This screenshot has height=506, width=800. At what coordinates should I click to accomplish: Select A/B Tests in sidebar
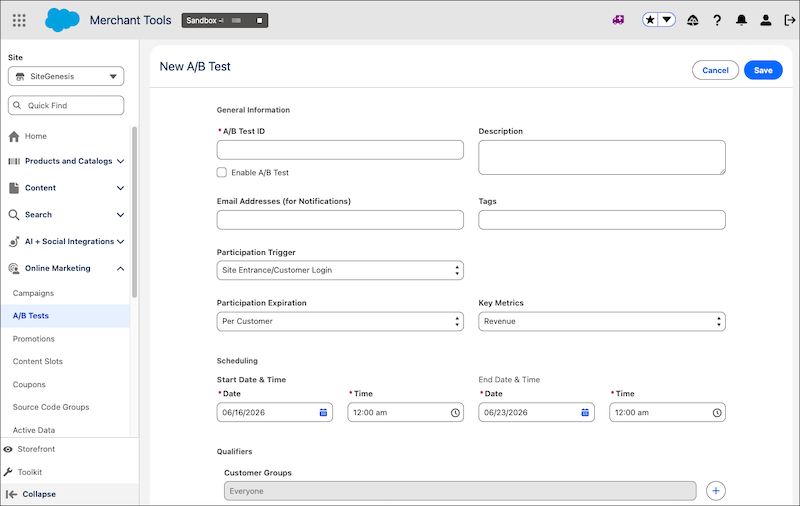pos(65,316)
